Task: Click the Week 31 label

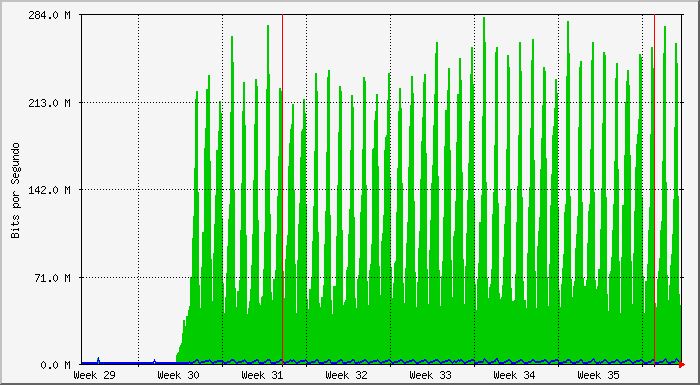Action: (262, 375)
